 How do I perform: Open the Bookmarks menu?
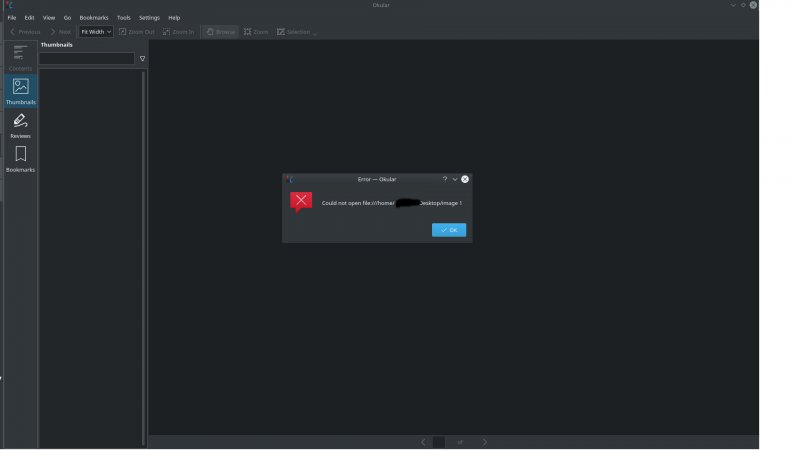point(94,17)
